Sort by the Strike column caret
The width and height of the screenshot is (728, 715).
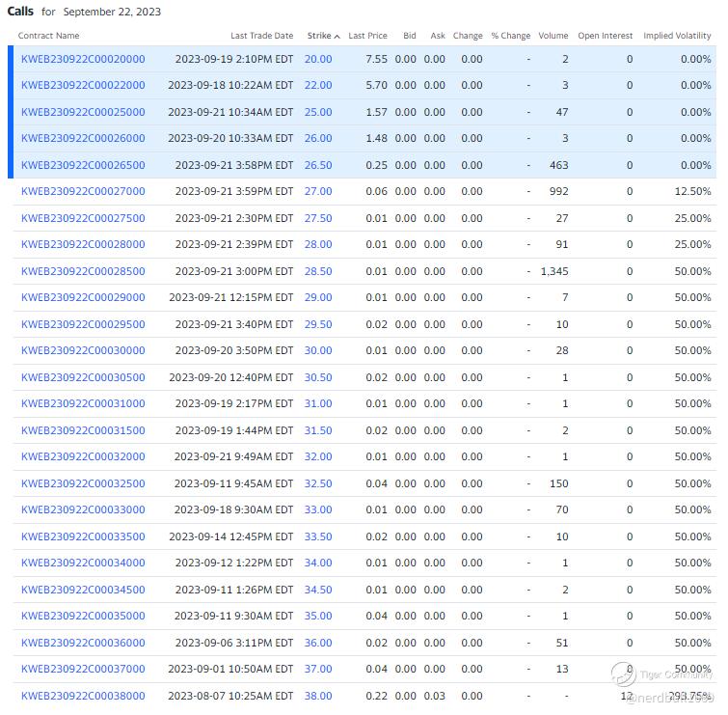coord(337,37)
